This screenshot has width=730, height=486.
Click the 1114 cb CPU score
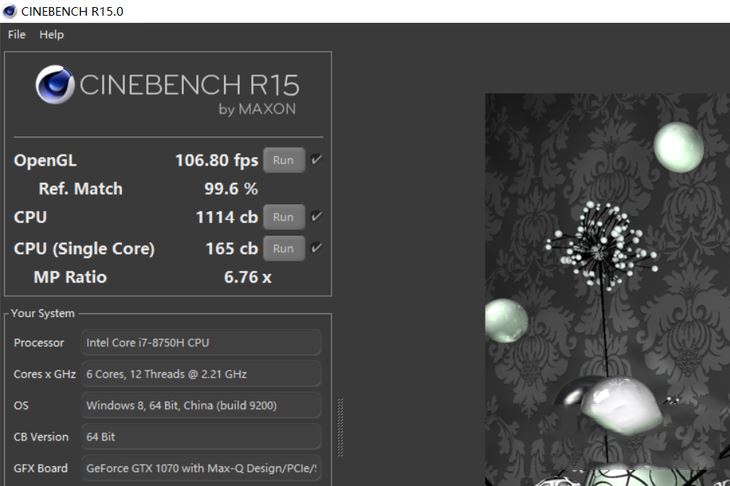tap(227, 217)
